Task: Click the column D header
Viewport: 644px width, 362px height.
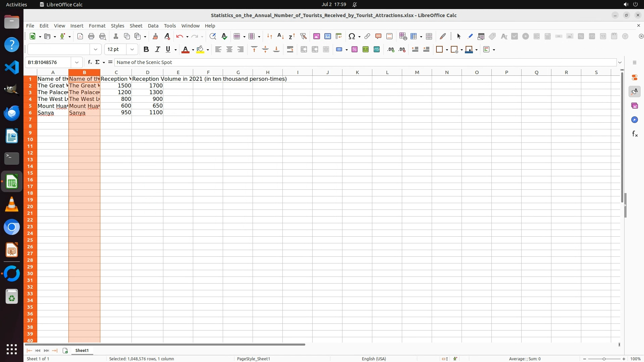Action: pos(148,72)
